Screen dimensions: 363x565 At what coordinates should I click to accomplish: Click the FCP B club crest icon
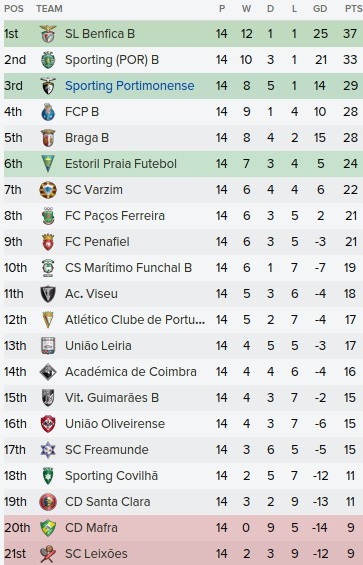pyautogui.click(x=48, y=112)
